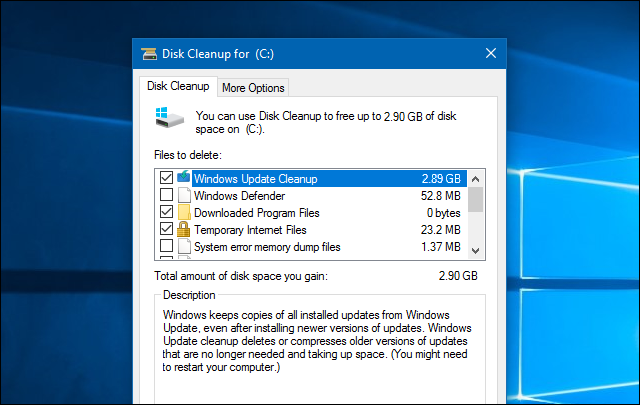640x405 pixels.
Task: Click the drive icon beside the free-space message
Action: (167, 119)
